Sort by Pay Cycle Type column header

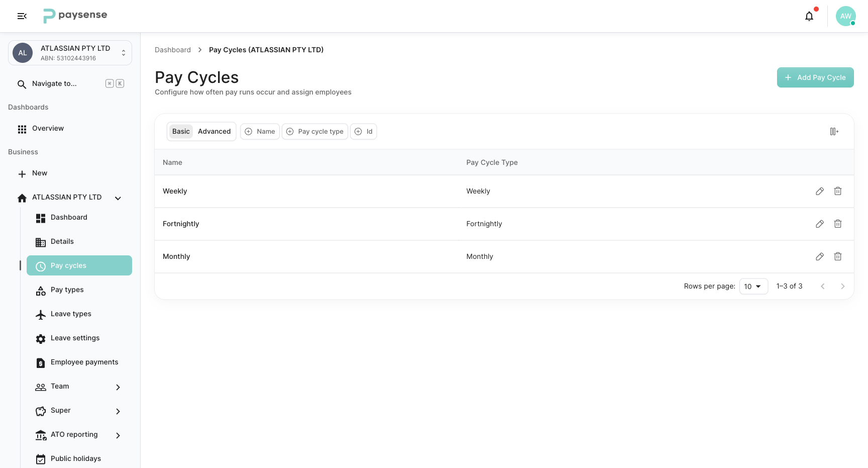[492, 162]
